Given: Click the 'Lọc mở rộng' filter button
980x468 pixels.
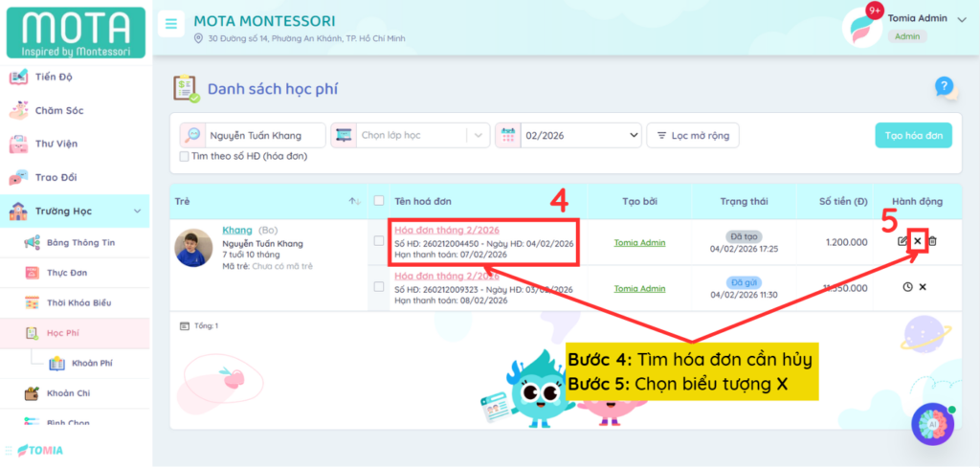Looking at the screenshot, I should point(692,136).
